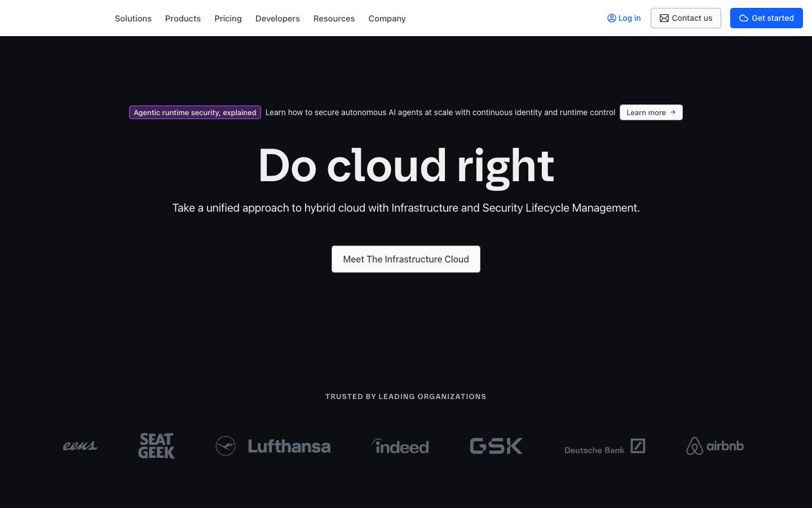Click the Log in link
812x508 pixels.
click(624, 18)
